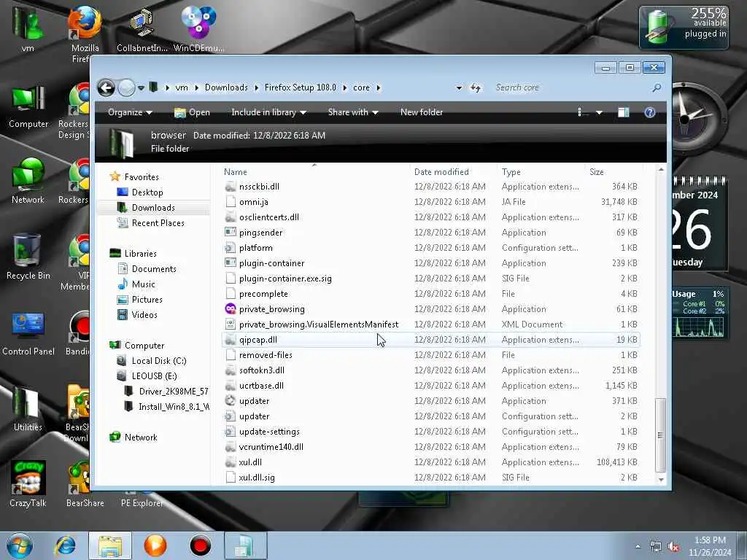Select the xul.dll file icon
The height and width of the screenshot is (560, 747).
[231, 462]
